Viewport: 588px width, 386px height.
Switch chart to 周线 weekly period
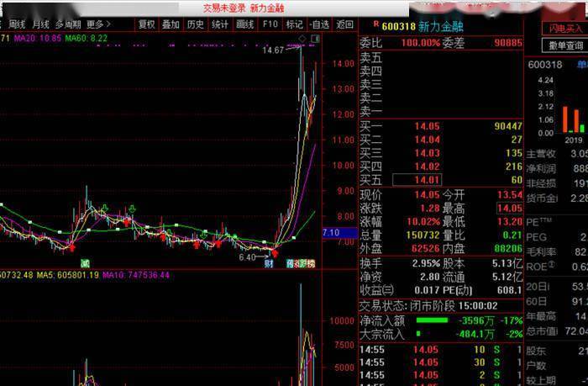pyautogui.click(x=17, y=24)
